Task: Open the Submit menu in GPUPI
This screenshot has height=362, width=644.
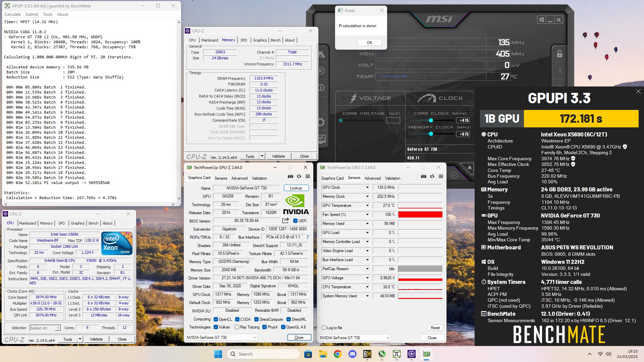Action: pos(32,14)
